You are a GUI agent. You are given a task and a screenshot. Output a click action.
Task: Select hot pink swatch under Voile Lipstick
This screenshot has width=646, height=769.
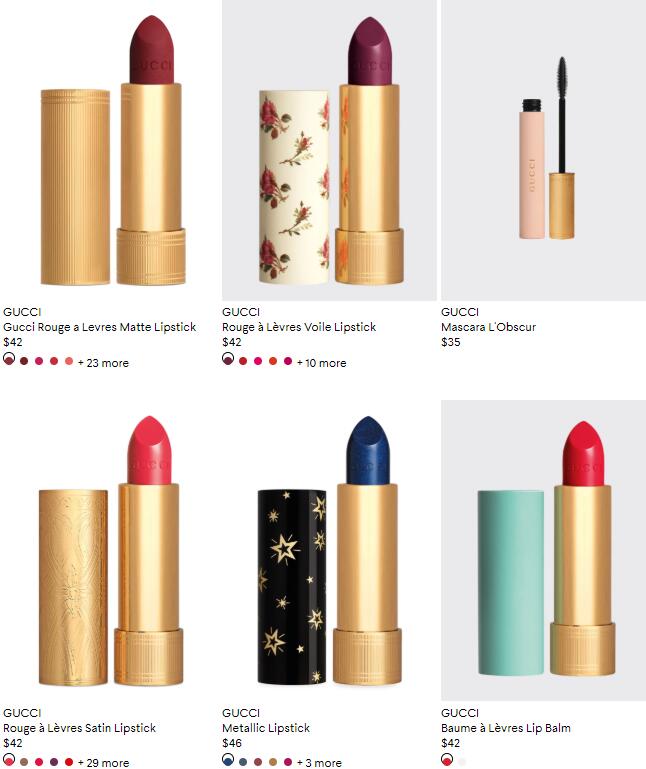(258, 361)
